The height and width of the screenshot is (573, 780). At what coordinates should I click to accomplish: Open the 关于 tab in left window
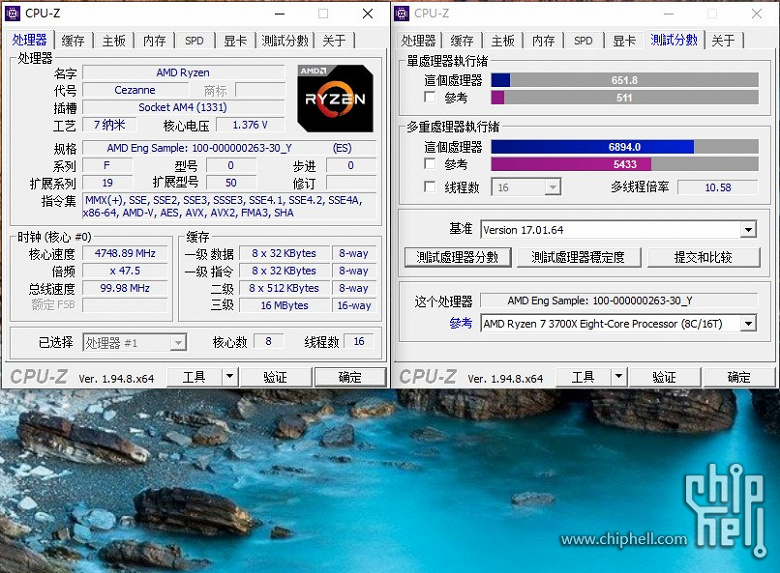click(x=334, y=40)
